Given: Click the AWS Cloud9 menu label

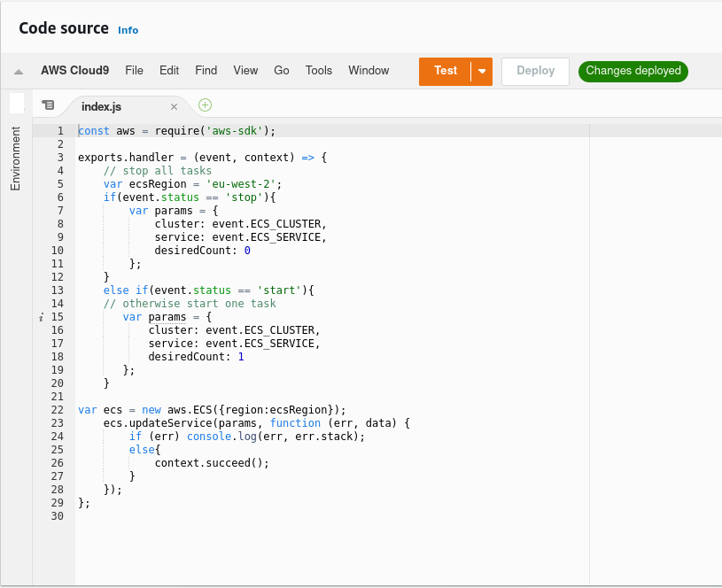Looking at the screenshot, I should point(74,71).
